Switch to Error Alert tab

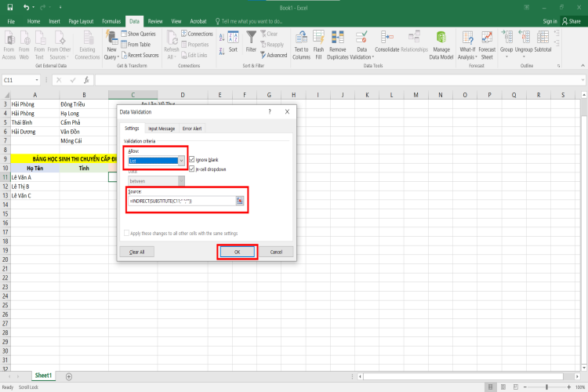pyautogui.click(x=192, y=129)
